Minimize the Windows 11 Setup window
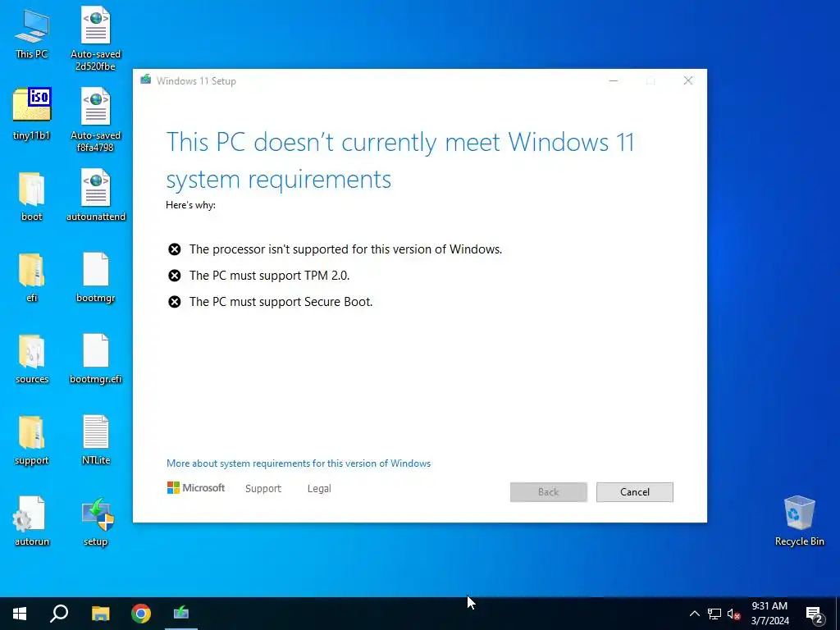 [x=614, y=80]
